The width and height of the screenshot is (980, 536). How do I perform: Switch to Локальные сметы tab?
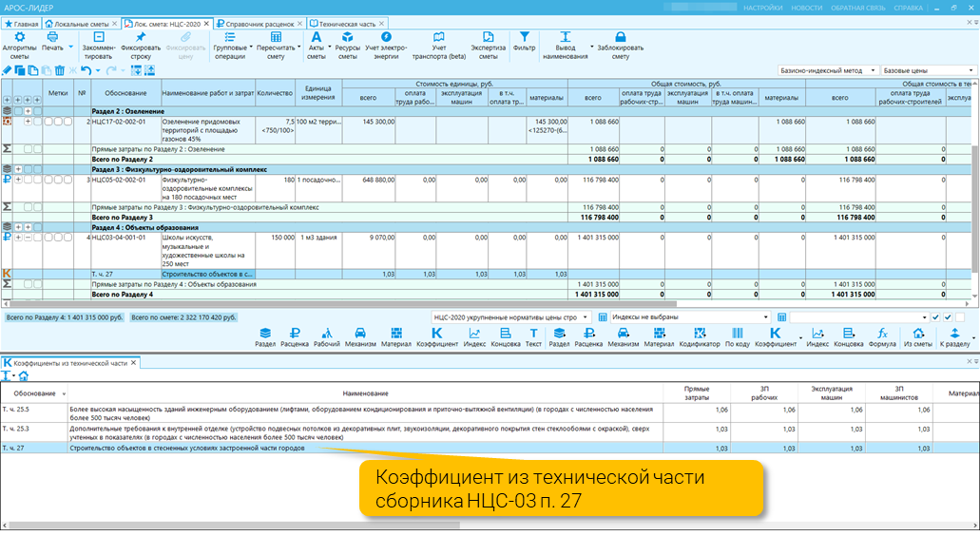(81, 24)
